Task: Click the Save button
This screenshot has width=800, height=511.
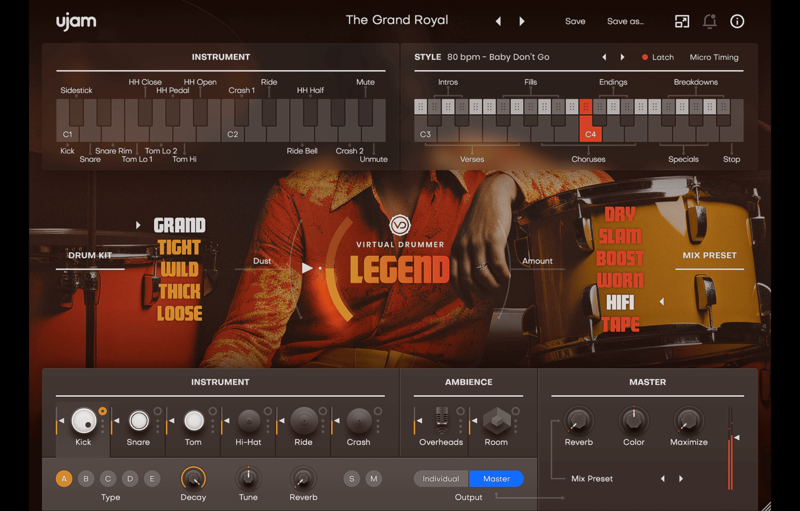Action: (575, 21)
